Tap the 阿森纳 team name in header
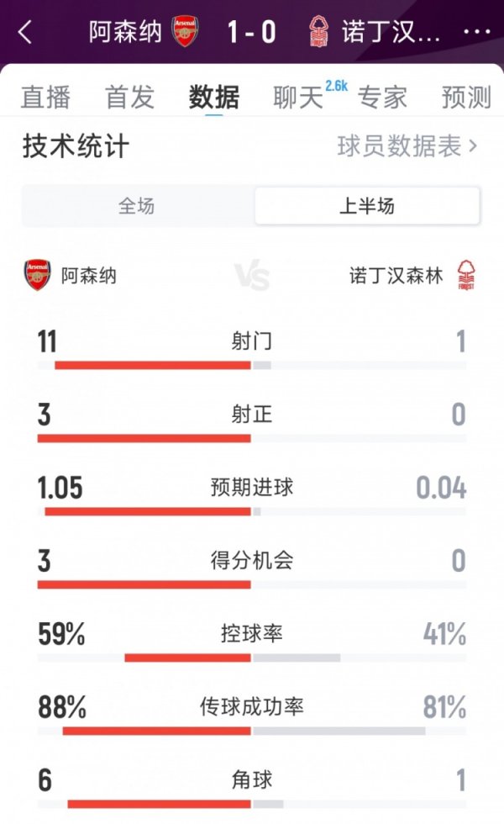504x824 pixels. pyautogui.click(x=125, y=32)
